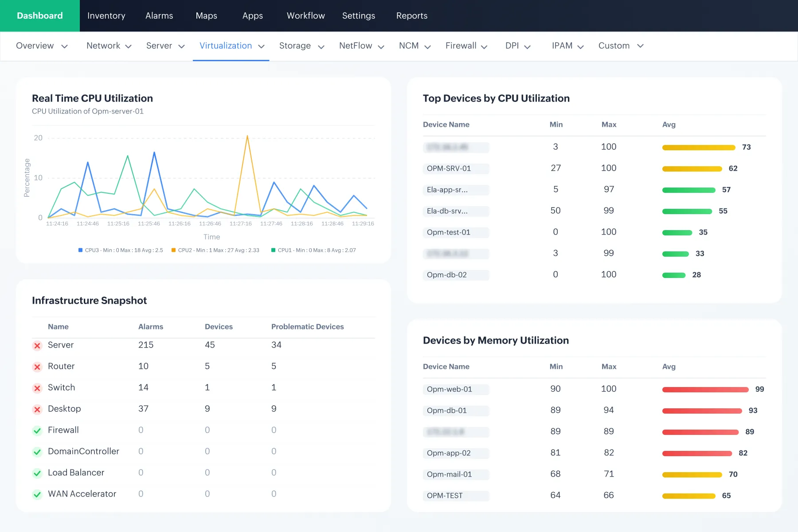Click the green check icon beside WAN Accelerator
The width and height of the screenshot is (798, 532).
pyautogui.click(x=37, y=494)
